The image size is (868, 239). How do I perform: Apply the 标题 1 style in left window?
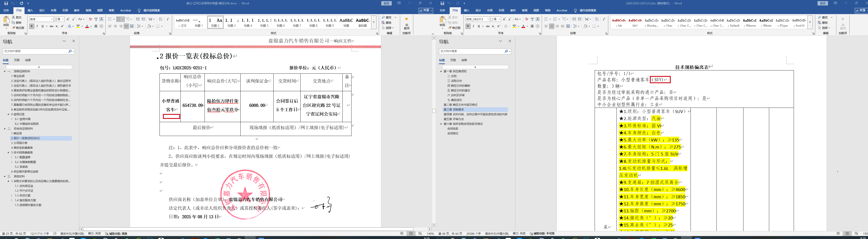tap(199, 22)
